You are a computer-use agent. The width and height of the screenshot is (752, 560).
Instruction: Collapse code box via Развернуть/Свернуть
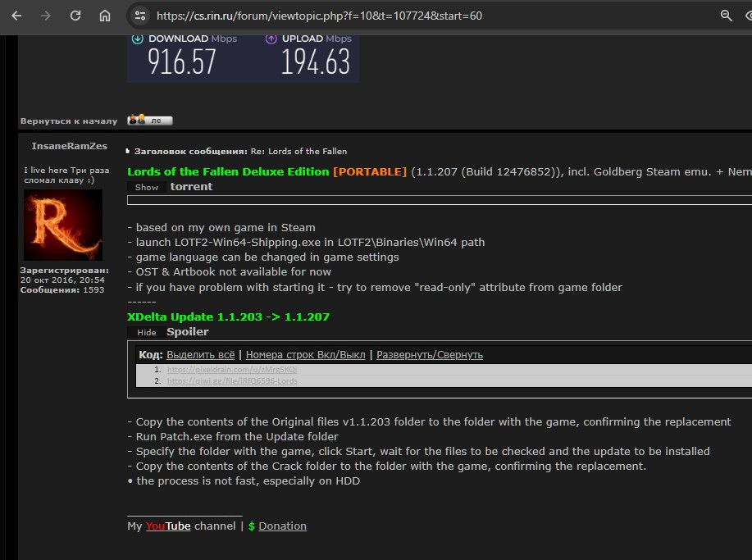430,355
